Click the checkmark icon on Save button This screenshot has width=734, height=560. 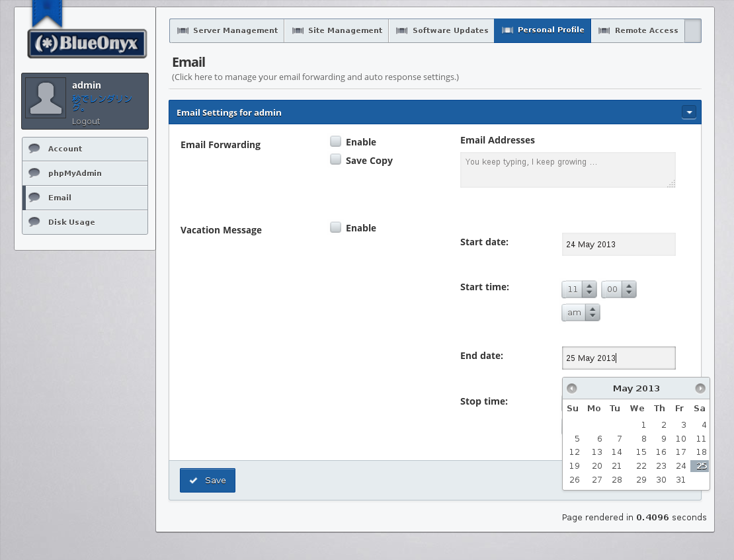click(193, 481)
